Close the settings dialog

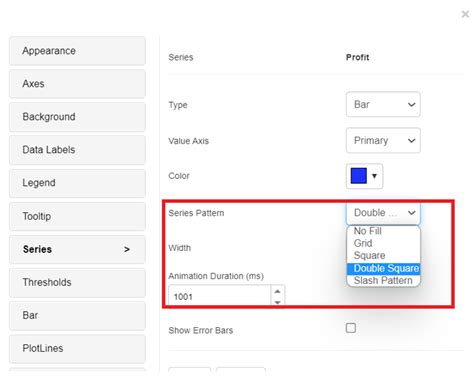465,14
